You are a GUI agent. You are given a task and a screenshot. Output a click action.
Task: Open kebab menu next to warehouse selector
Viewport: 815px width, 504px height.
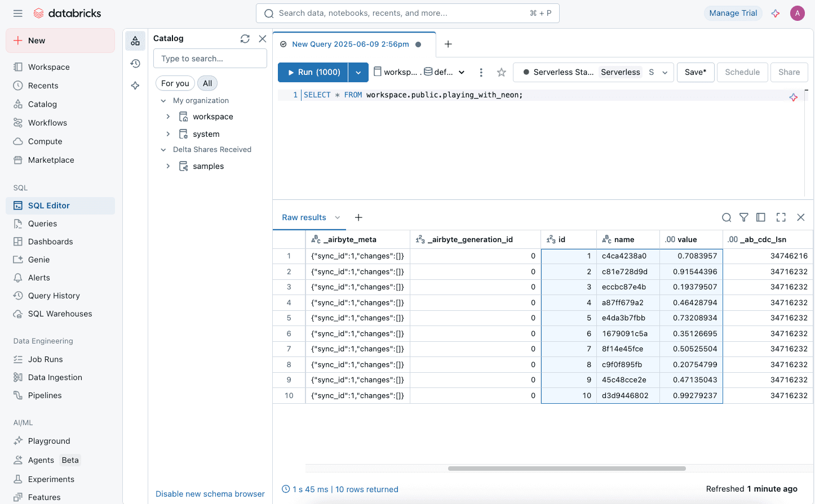point(481,72)
